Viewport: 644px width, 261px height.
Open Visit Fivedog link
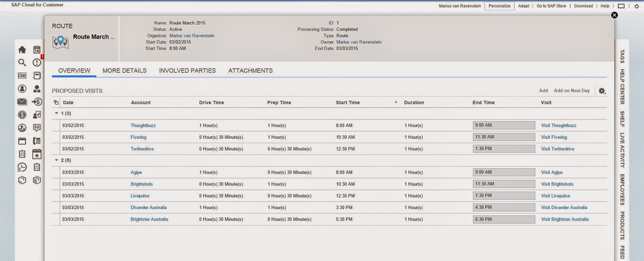554,137
